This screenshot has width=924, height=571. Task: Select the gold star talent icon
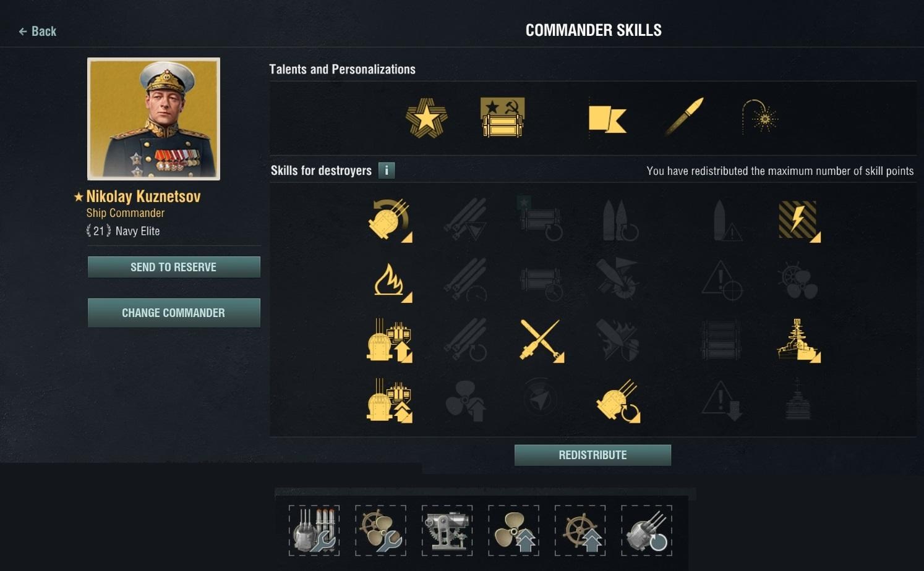pos(426,117)
